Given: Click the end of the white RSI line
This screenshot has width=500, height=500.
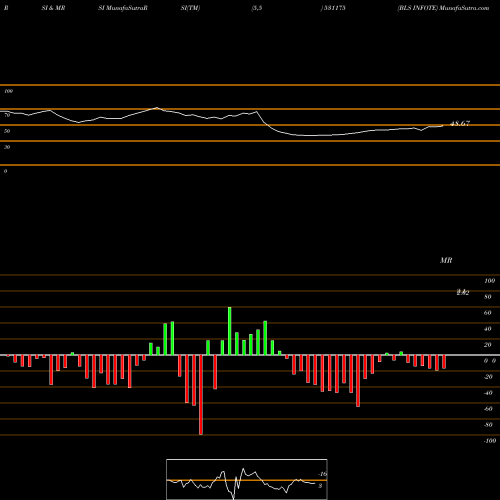Looking at the screenshot, I should [443, 125].
